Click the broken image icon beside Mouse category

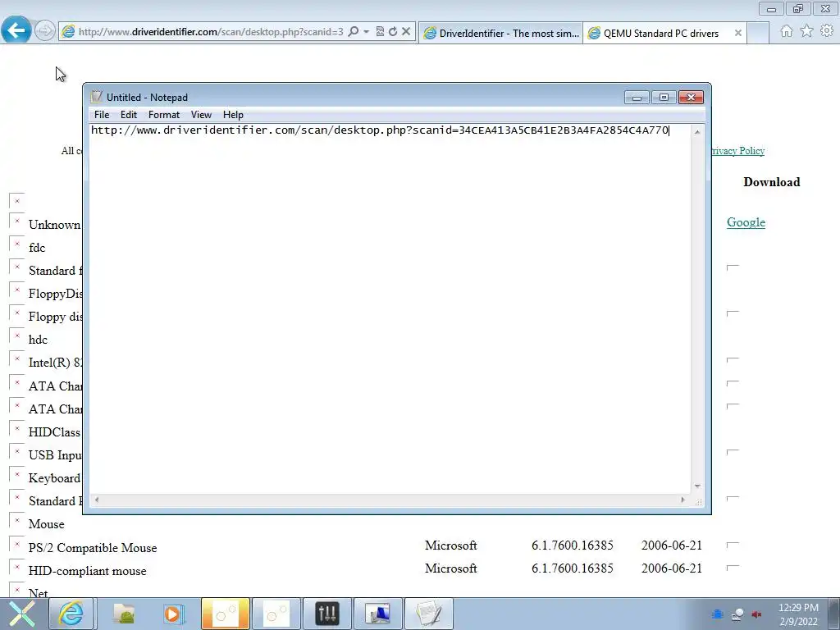click(x=16, y=521)
